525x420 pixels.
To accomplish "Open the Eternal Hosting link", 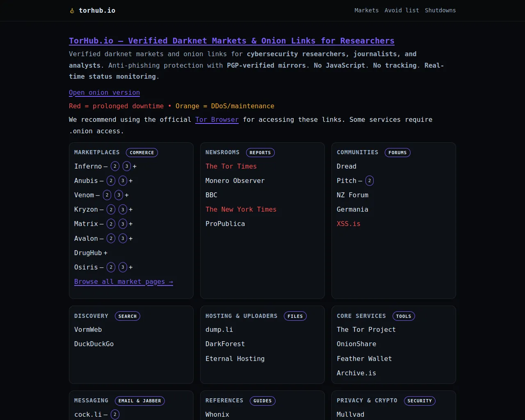I will [235, 358].
